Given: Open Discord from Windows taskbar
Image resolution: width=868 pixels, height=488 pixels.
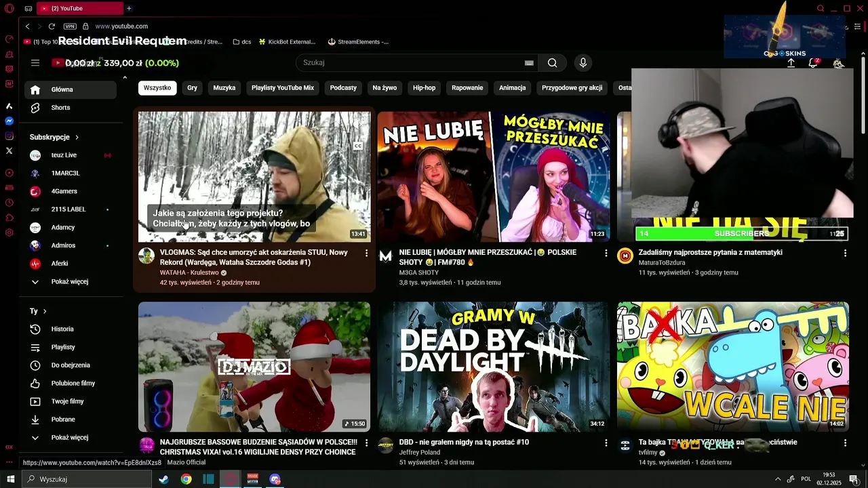Looking at the screenshot, I should (x=275, y=479).
